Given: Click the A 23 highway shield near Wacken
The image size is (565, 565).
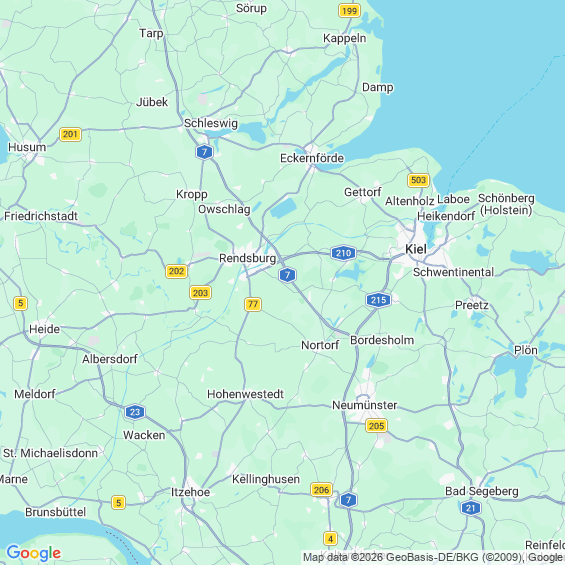Looking at the screenshot, I should 135,412.
